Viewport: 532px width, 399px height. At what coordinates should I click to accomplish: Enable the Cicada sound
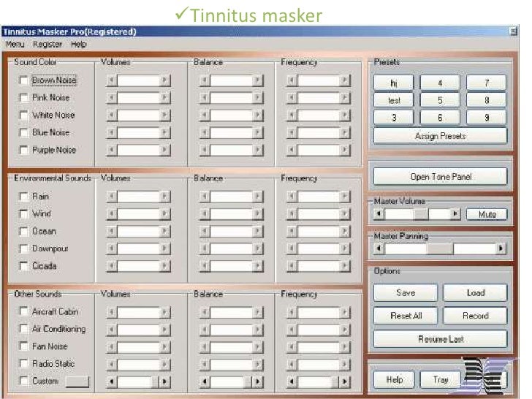tap(23, 266)
